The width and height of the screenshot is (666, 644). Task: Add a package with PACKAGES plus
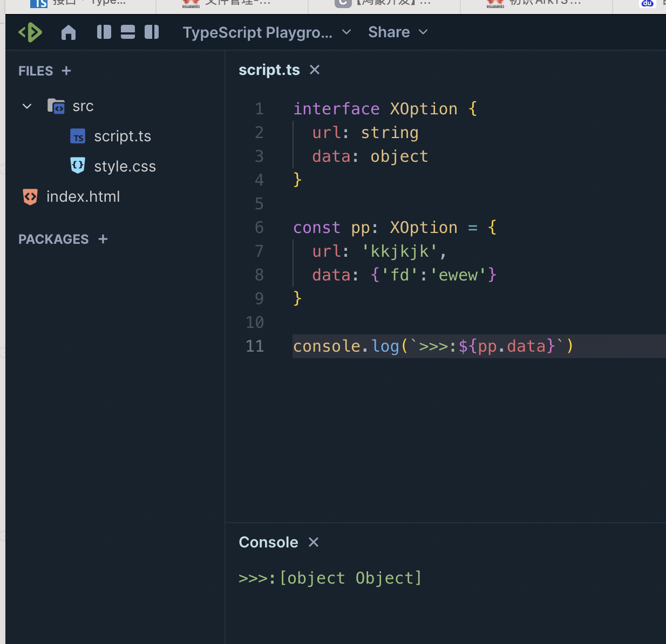103,239
